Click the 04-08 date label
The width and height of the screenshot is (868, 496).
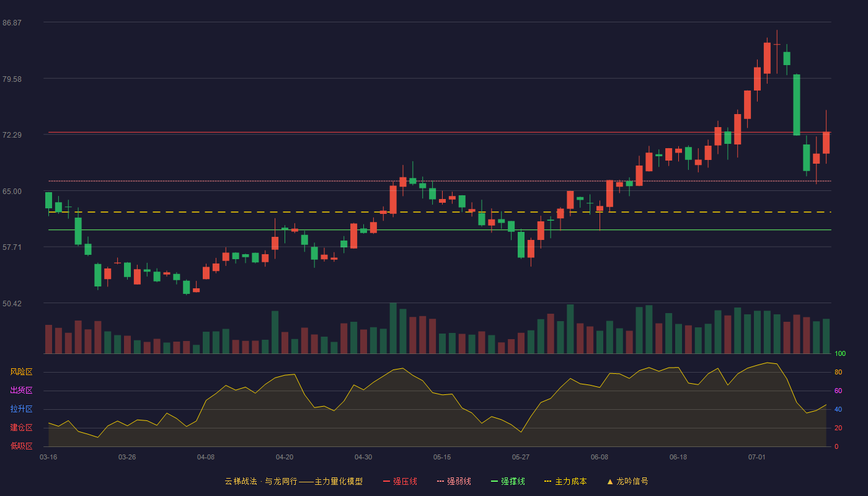[x=206, y=457]
